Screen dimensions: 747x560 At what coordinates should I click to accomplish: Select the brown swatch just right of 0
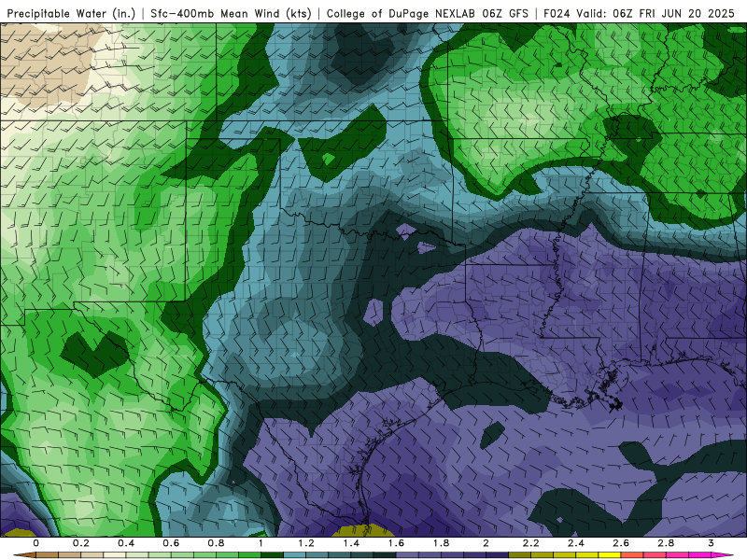(48, 554)
